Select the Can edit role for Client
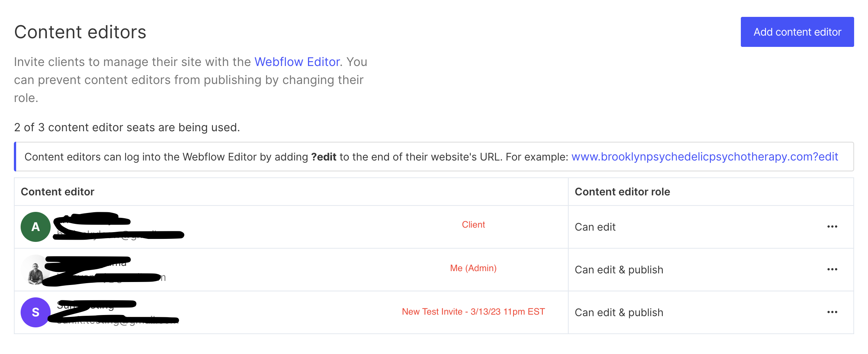 595,227
